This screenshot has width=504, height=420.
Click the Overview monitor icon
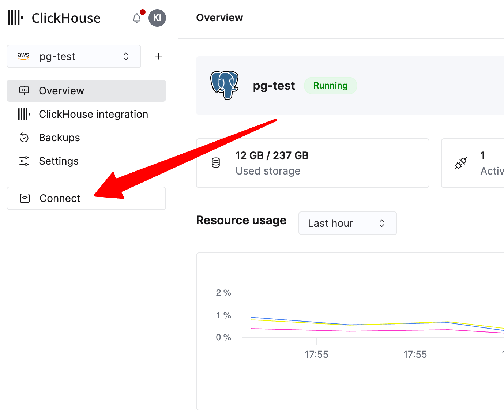point(24,90)
